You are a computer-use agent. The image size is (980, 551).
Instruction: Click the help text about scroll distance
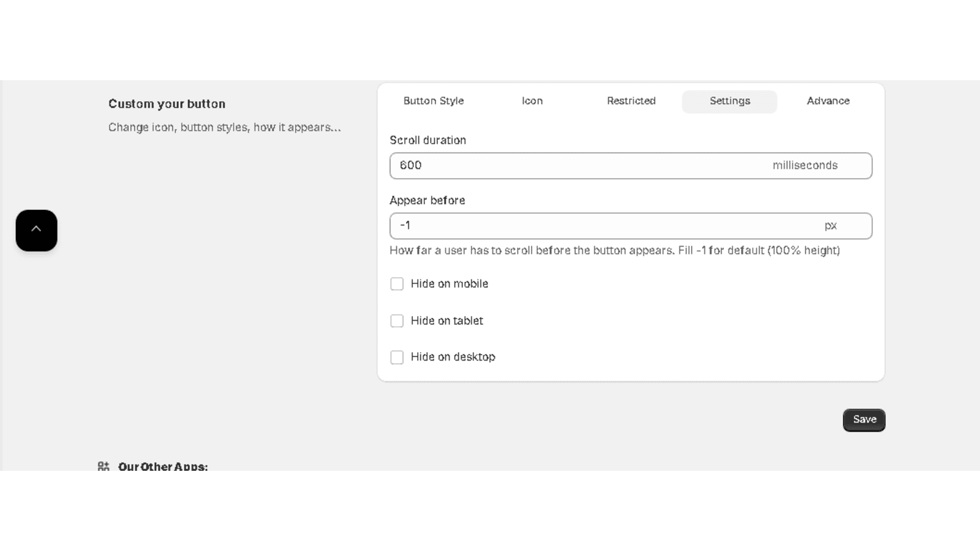(614, 250)
